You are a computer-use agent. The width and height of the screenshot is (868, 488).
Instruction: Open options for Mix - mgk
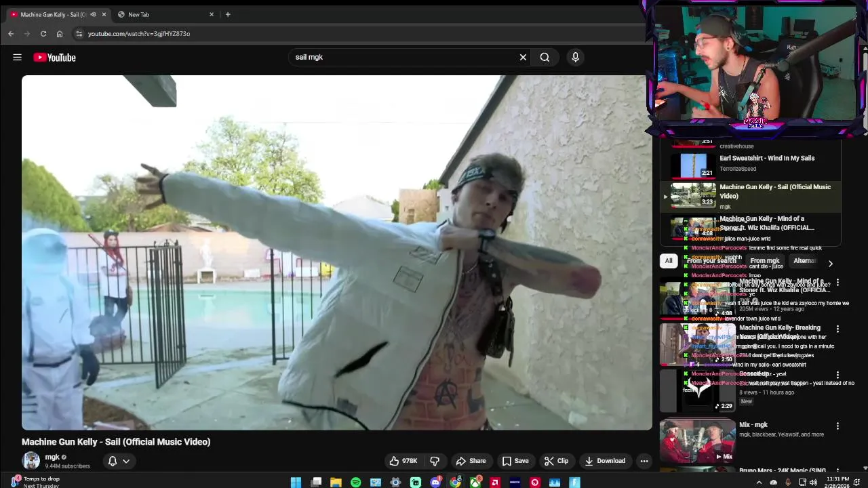(837, 426)
